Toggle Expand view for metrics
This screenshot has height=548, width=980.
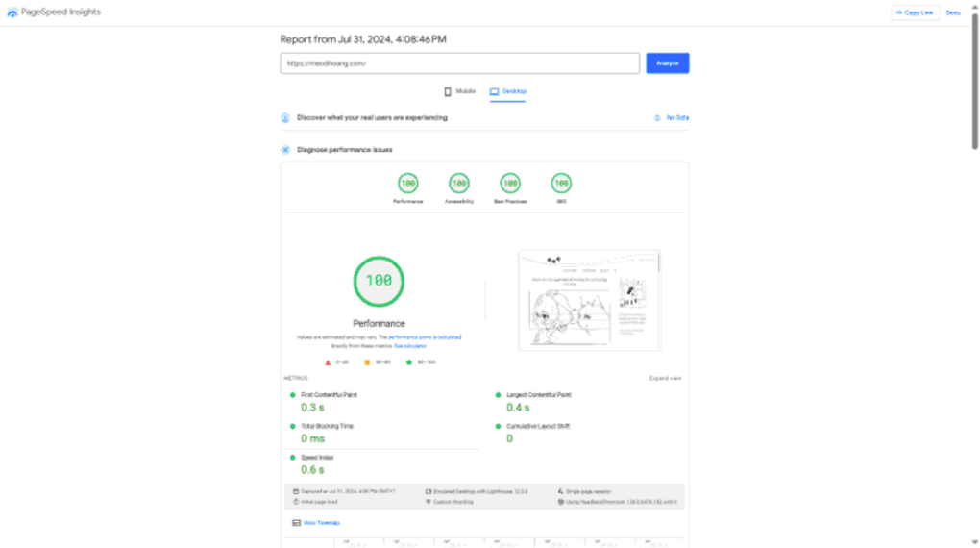tap(665, 378)
